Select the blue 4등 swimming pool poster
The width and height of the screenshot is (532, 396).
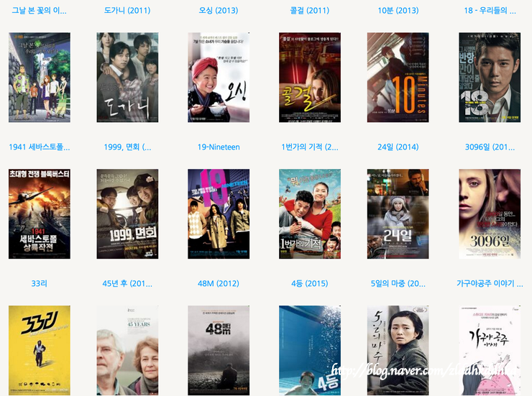[x=310, y=350]
